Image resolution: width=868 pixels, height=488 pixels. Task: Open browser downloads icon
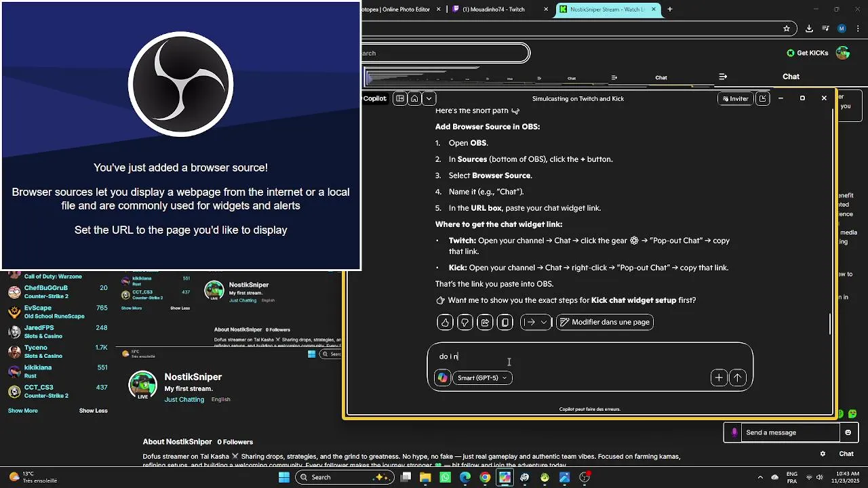(x=809, y=28)
